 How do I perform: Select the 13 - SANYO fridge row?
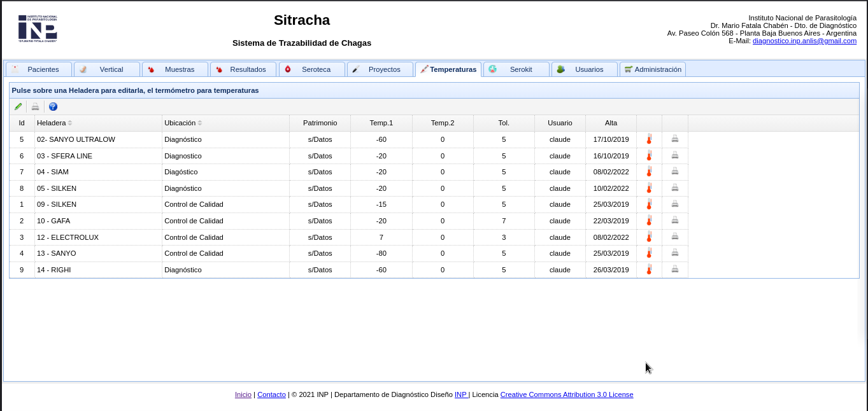coord(56,253)
